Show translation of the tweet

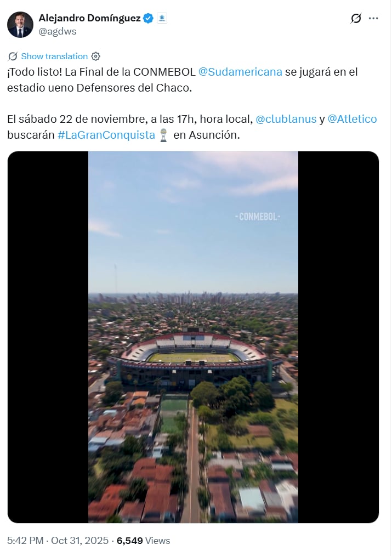pyautogui.click(x=53, y=56)
